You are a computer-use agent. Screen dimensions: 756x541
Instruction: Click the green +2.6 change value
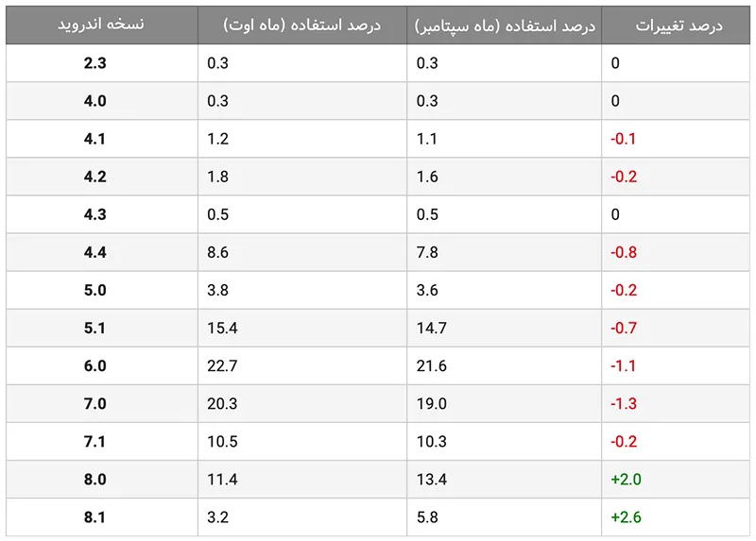[626, 516]
